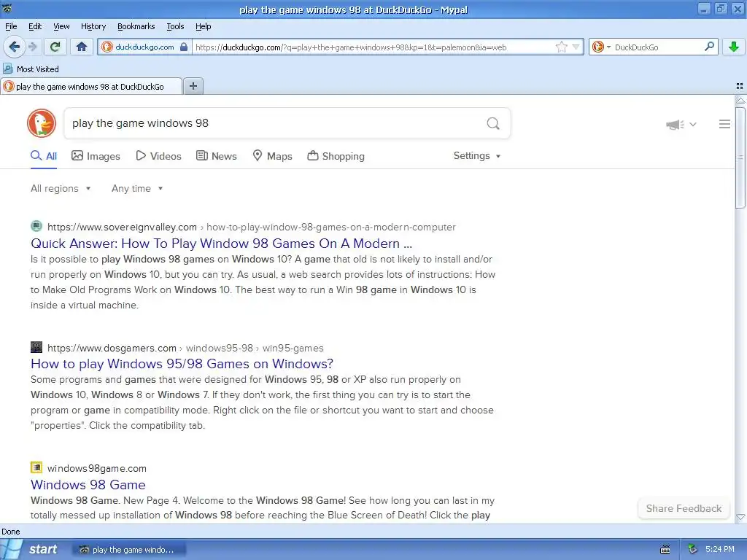Open the Downloads green arrow button
This screenshot has width=747, height=560.
734,47
